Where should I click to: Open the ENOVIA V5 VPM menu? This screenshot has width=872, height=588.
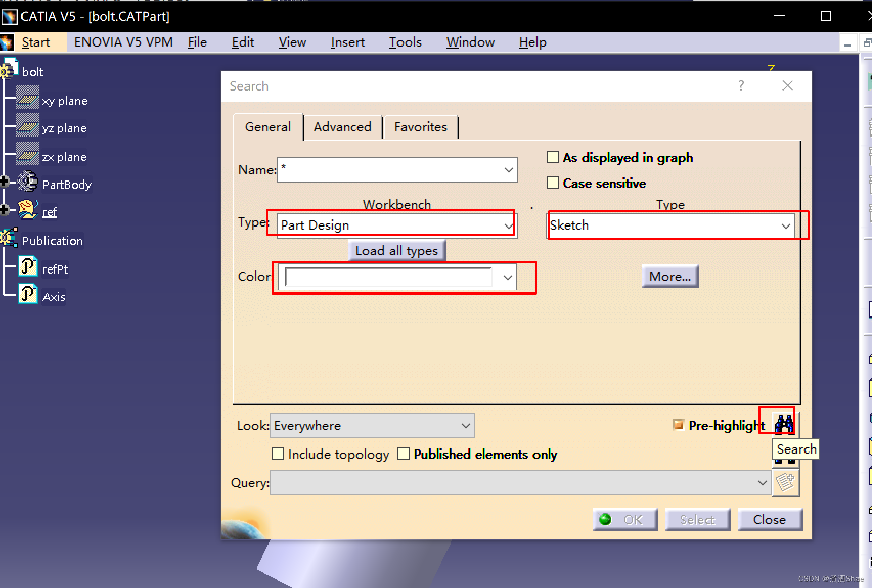point(124,42)
